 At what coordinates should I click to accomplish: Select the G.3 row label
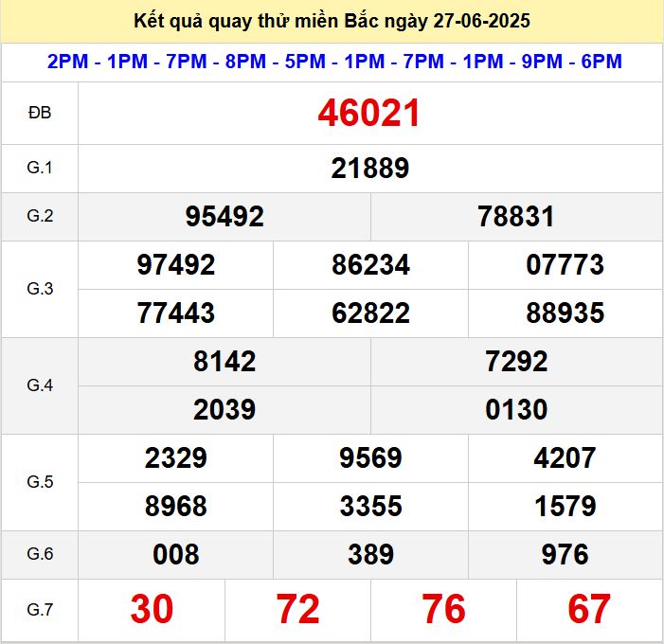click(40, 289)
